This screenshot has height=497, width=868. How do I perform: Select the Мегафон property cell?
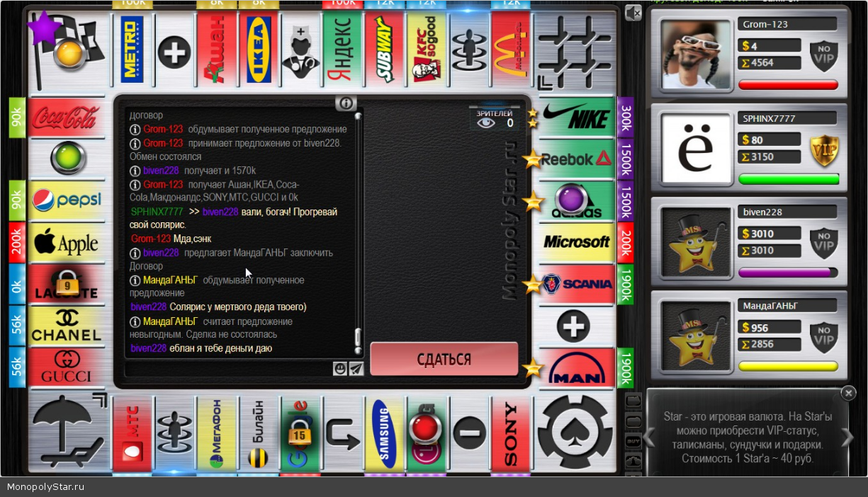click(216, 434)
